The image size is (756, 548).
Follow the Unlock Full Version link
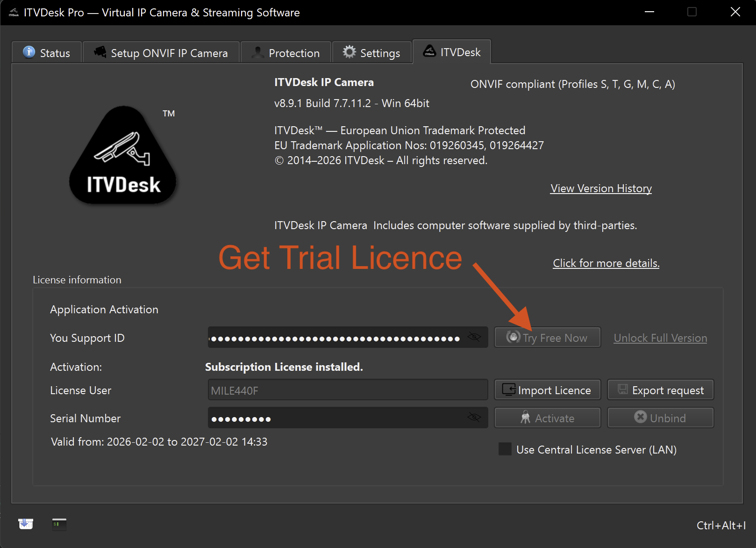(x=660, y=338)
